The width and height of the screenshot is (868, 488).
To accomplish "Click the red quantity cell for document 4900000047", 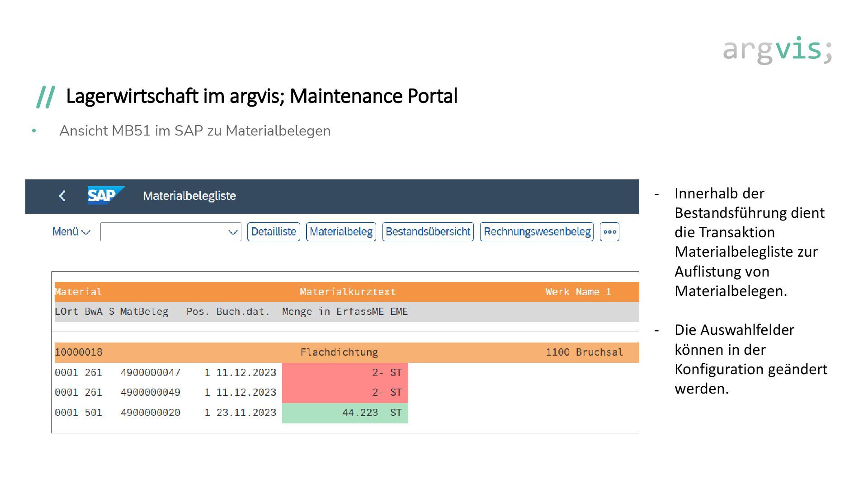I will click(x=345, y=373).
